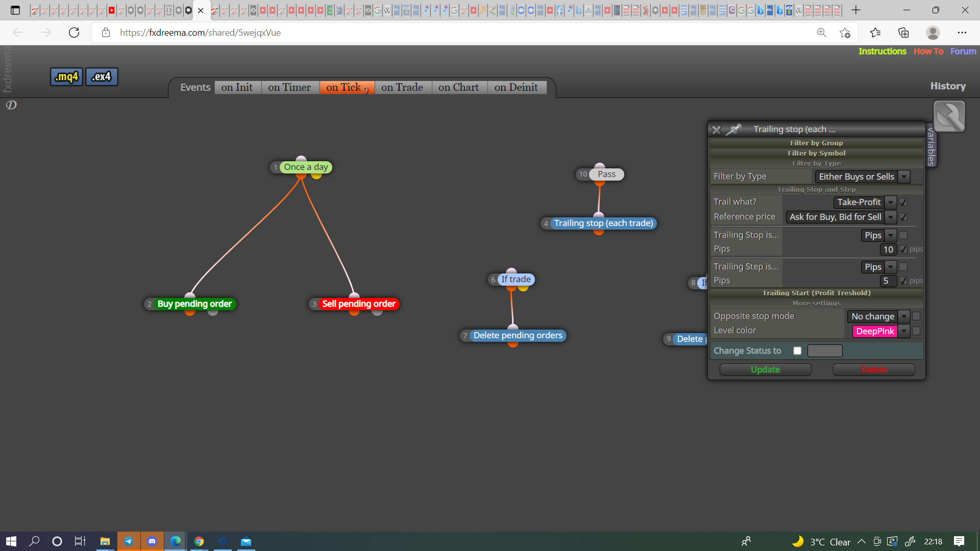Viewport: 980px width, 551px height.
Task: Open the History panel
Action: (x=948, y=86)
